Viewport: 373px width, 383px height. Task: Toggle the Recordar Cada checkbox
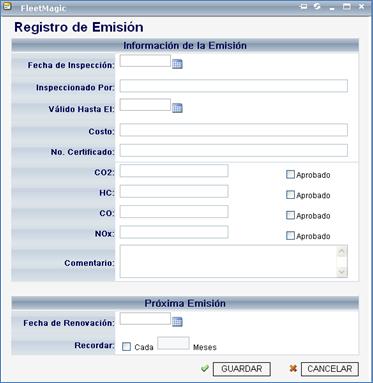pyautogui.click(x=126, y=347)
